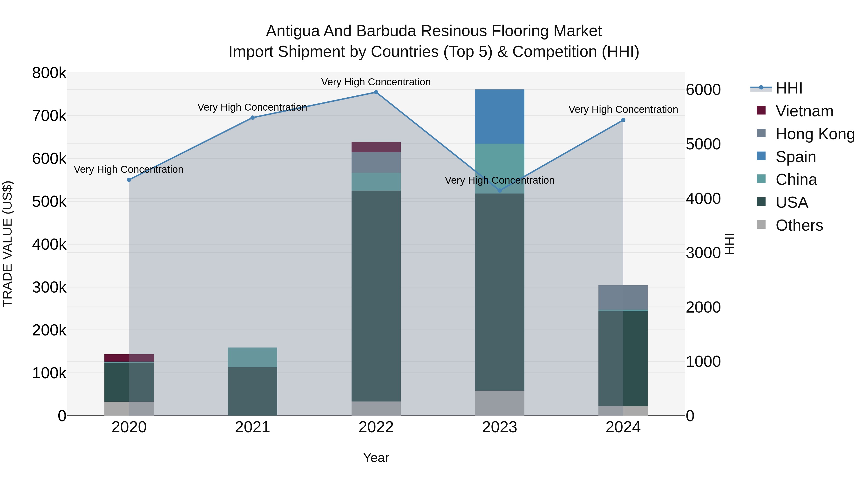Click the 2023 x-axis label
Viewport: 868px width, 488px height.
point(500,427)
